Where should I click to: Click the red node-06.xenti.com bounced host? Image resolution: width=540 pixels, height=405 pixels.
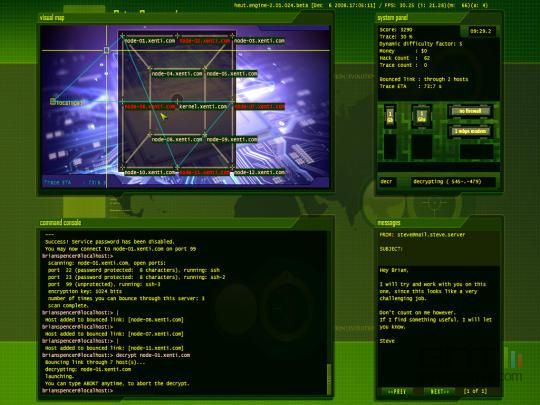(149, 107)
